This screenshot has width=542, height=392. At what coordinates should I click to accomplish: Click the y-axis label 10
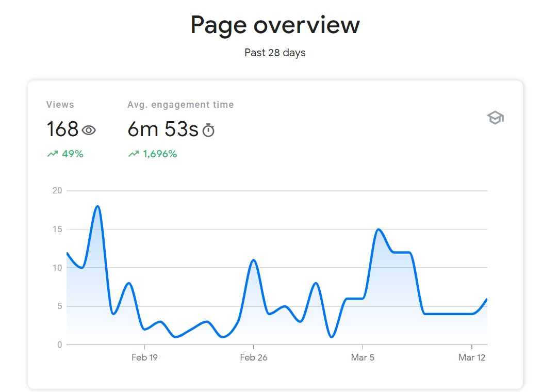click(57, 268)
